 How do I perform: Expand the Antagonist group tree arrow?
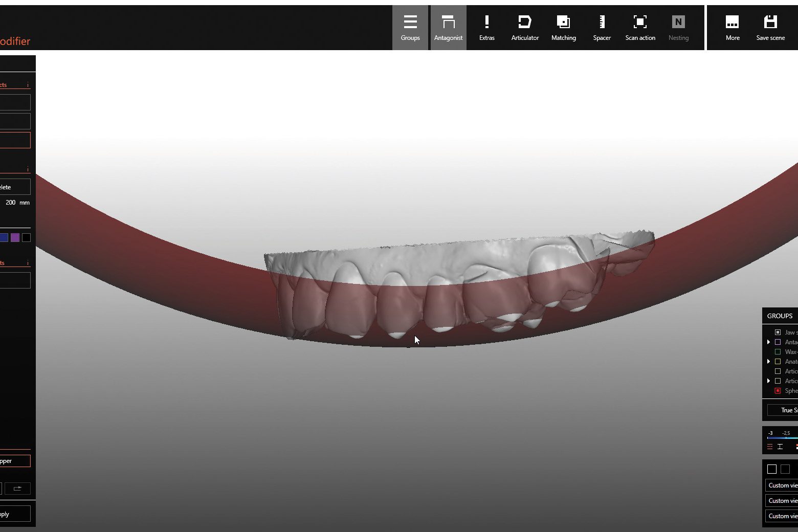768,342
